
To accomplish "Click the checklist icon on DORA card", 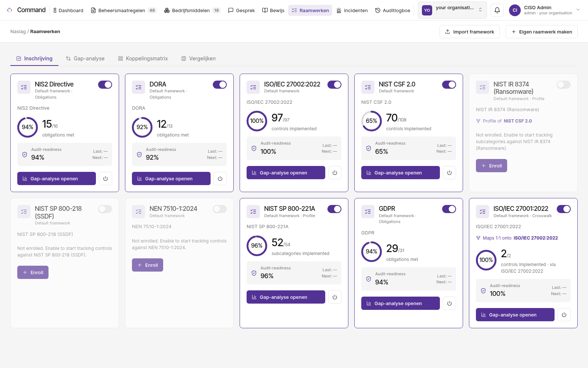I will [139, 87].
